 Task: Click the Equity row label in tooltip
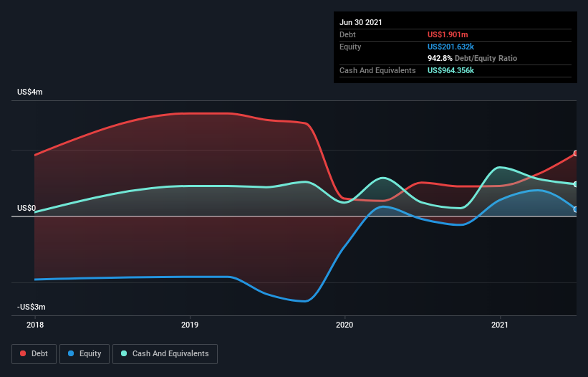click(350, 47)
